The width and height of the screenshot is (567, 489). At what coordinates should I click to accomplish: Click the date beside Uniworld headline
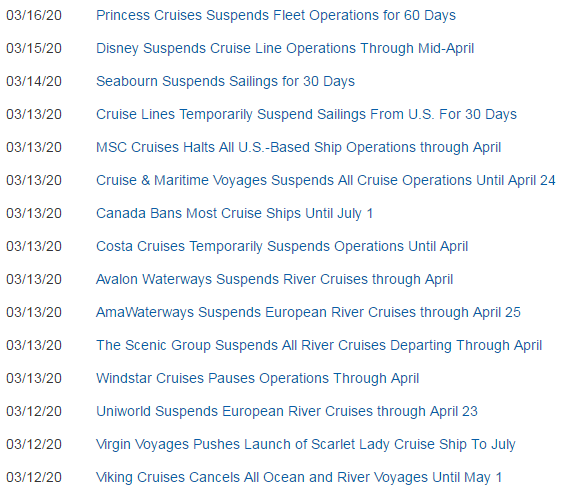34,412
